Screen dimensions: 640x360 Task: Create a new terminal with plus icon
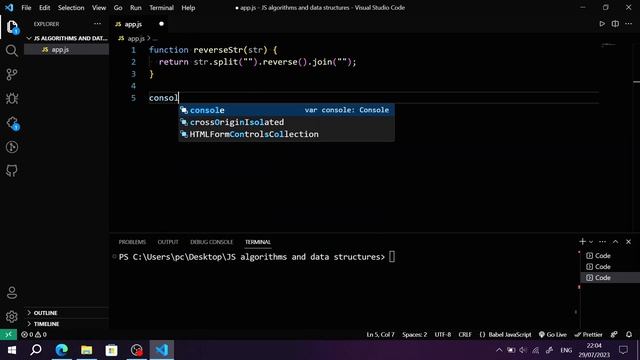coord(582,242)
